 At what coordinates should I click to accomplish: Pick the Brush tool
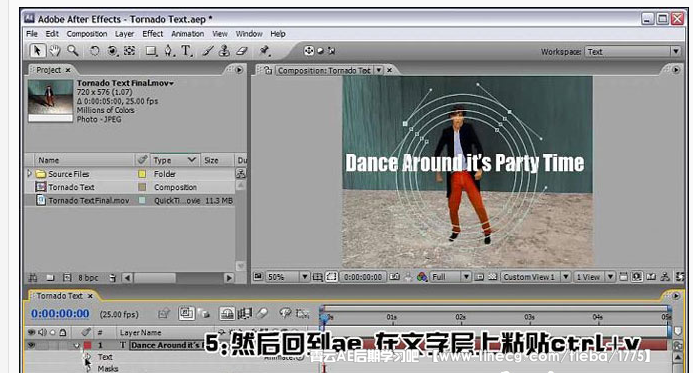[x=207, y=51]
